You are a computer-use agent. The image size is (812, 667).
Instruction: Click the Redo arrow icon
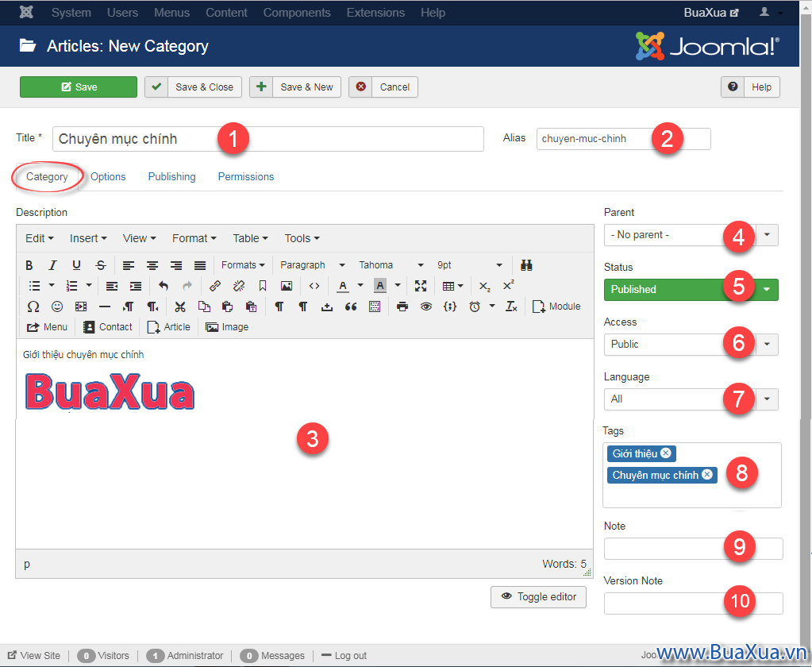187,285
